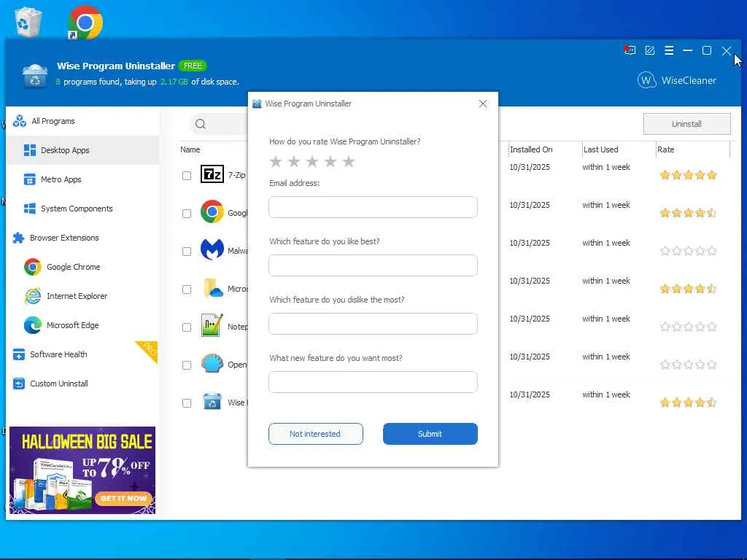Screen dimensions: 747x560
Task: Open the feedback message icon in title bar
Action: 630,50
